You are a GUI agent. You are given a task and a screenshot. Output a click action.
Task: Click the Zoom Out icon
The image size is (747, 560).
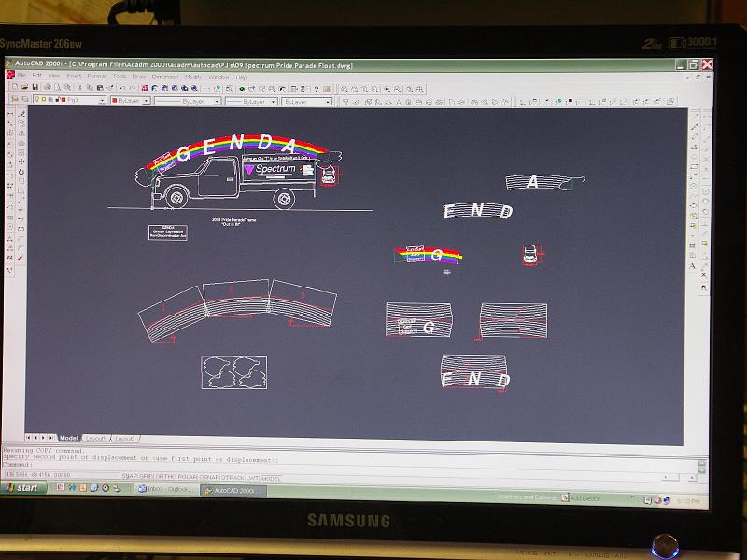point(398,90)
